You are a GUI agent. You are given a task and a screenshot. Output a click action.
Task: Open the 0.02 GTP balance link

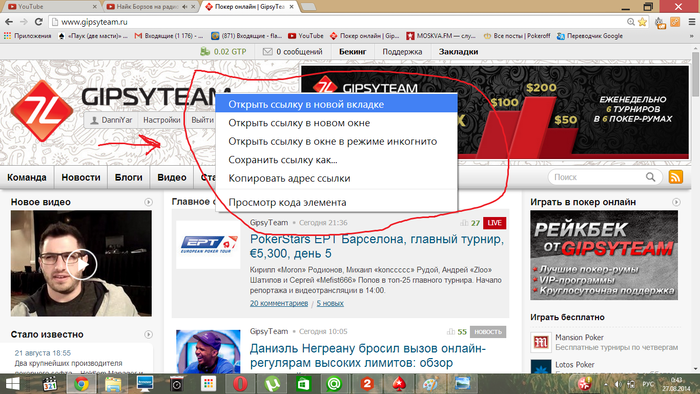(x=224, y=52)
